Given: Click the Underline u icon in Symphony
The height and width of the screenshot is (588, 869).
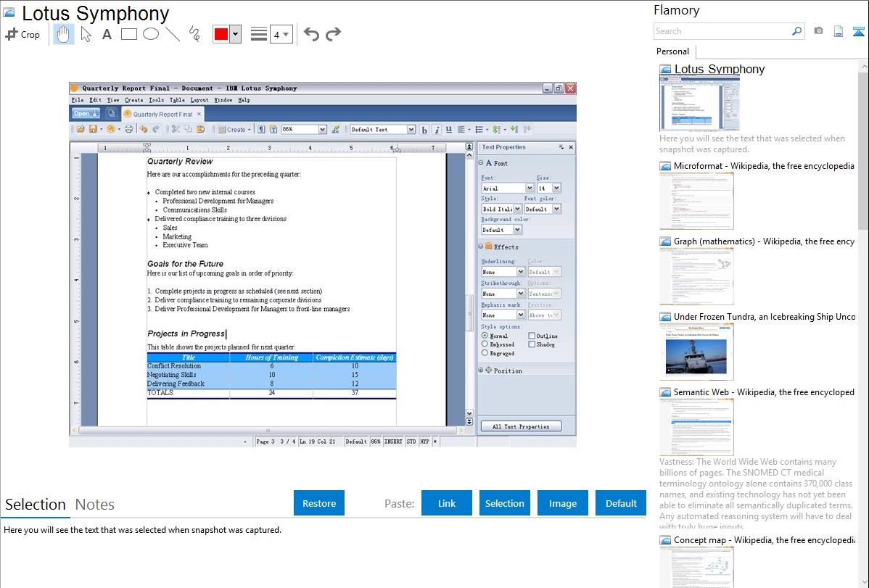Looking at the screenshot, I should 449,130.
